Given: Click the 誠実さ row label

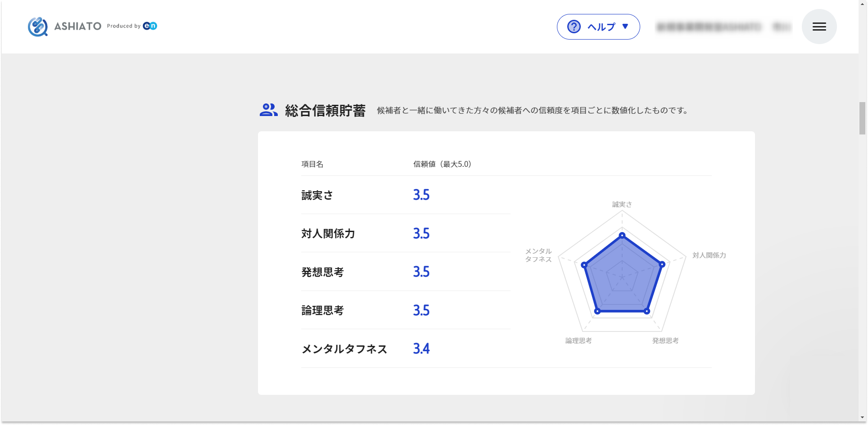Looking at the screenshot, I should click(x=316, y=195).
